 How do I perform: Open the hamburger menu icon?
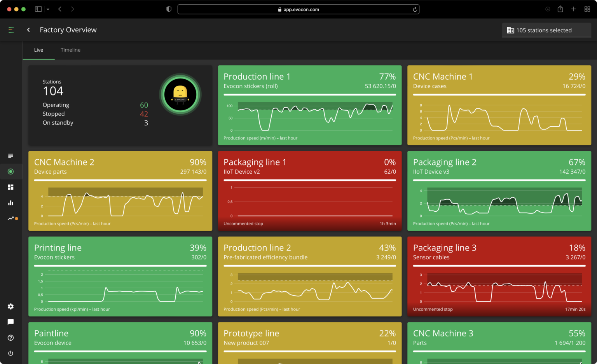point(11,30)
